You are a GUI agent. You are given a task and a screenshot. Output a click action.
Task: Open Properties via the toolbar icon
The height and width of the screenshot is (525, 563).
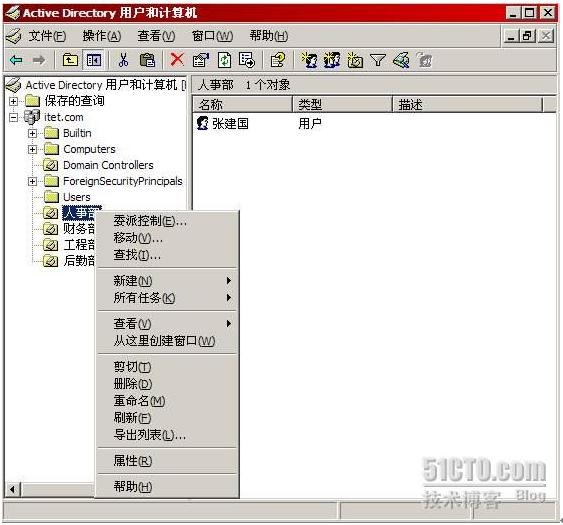tap(201, 60)
